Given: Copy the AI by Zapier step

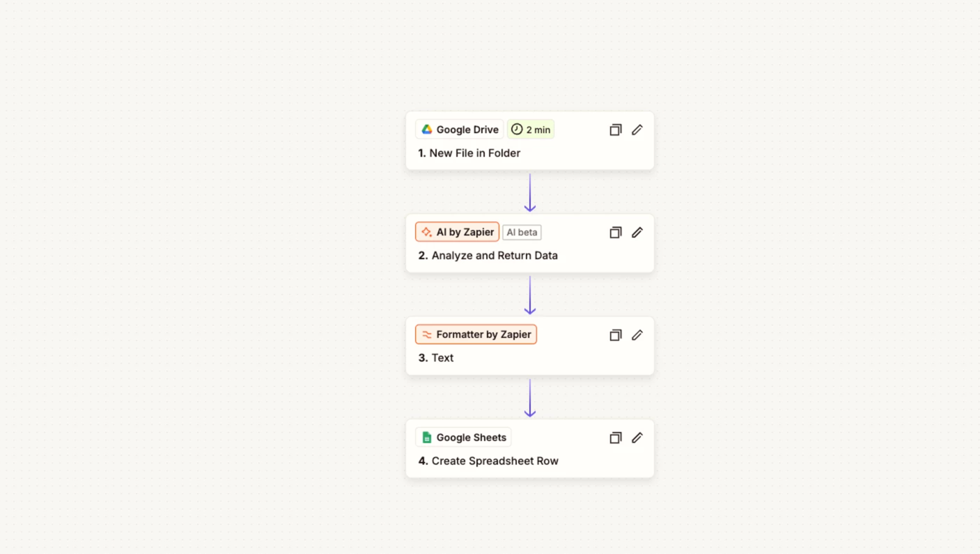Looking at the screenshot, I should pos(615,233).
